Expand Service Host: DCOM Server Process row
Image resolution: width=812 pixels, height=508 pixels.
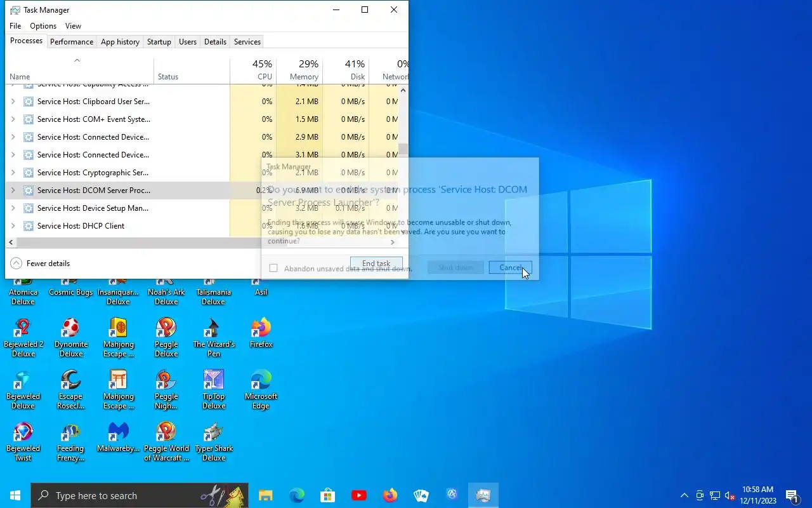coord(13,190)
